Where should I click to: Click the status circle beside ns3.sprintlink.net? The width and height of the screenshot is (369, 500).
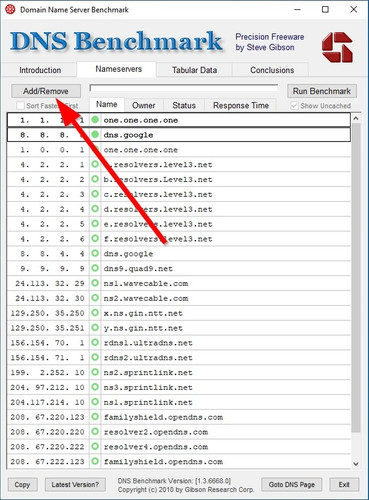pyautogui.click(x=95, y=387)
